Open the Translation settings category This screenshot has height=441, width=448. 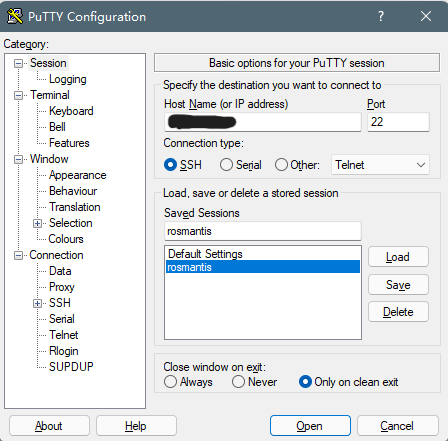(75, 207)
